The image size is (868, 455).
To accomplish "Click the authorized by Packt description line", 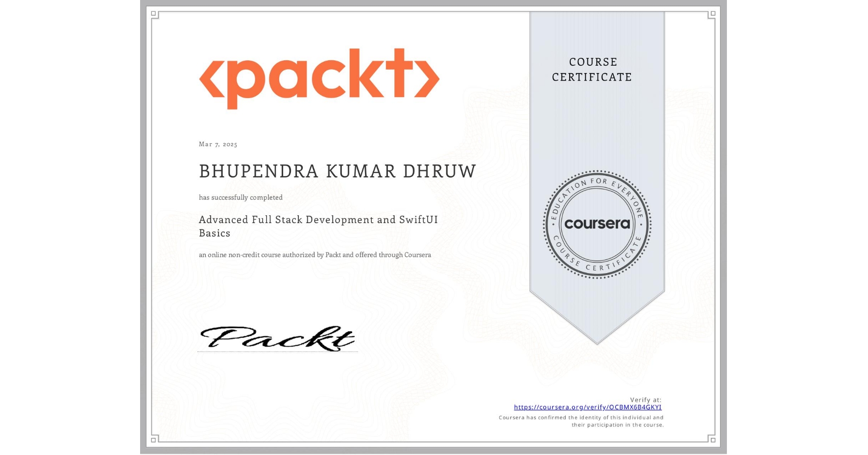I will pos(315,254).
